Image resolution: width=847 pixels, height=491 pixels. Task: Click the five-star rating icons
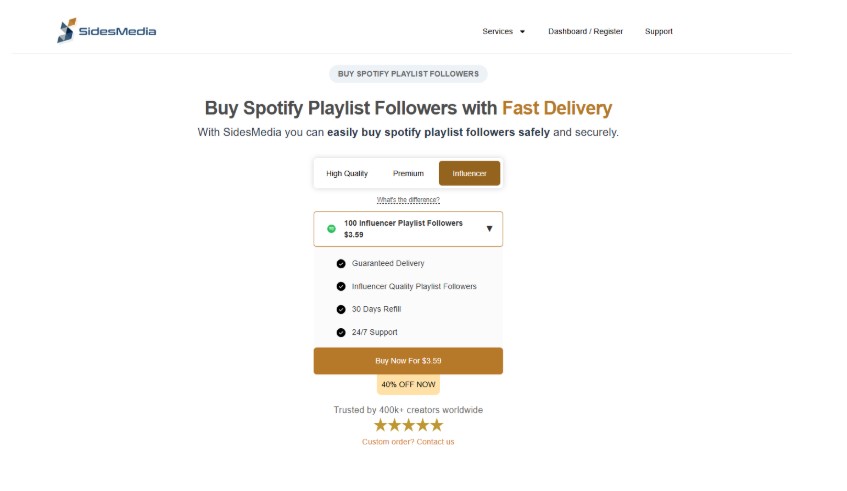[408, 425]
